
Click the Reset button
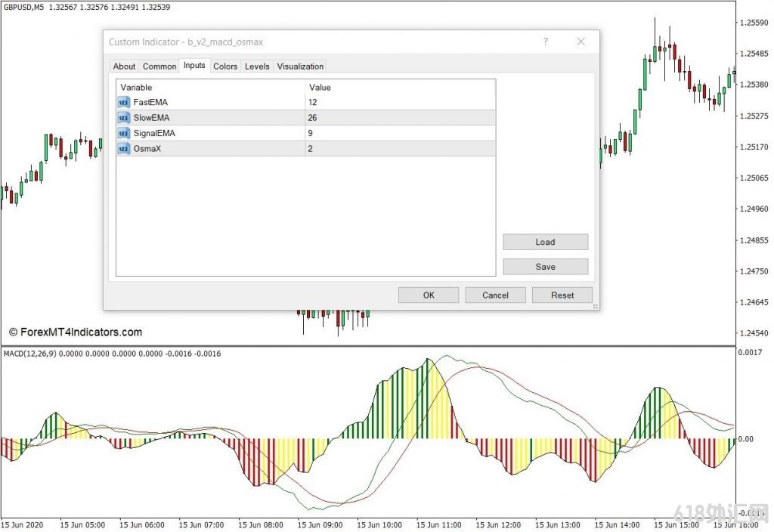point(562,295)
